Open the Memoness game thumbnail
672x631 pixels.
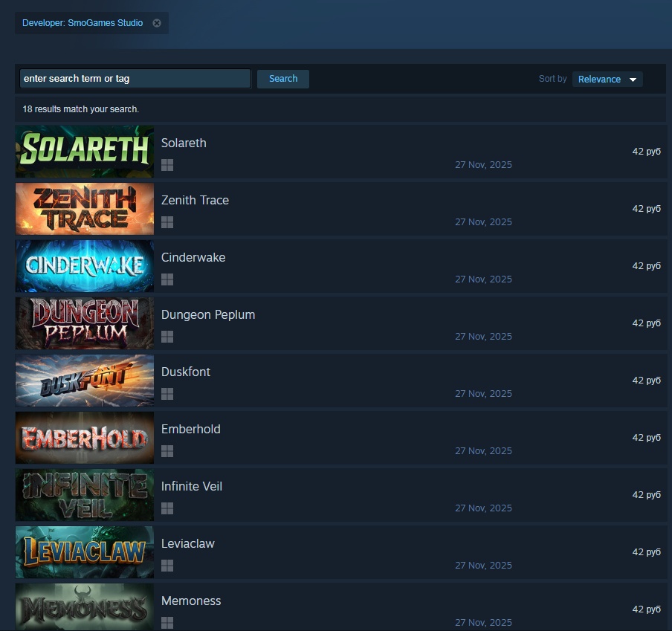tap(85, 607)
